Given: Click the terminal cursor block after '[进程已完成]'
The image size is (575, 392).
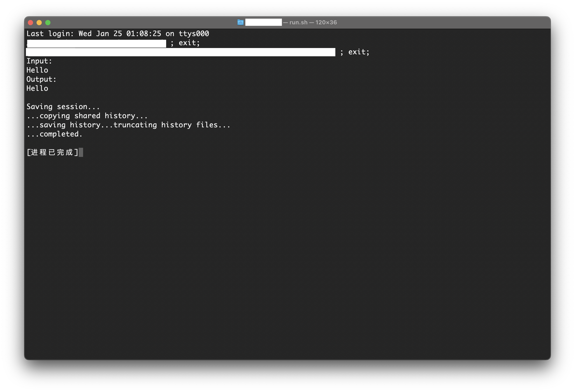Looking at the screenshot, I should click(x=81, y=152).
